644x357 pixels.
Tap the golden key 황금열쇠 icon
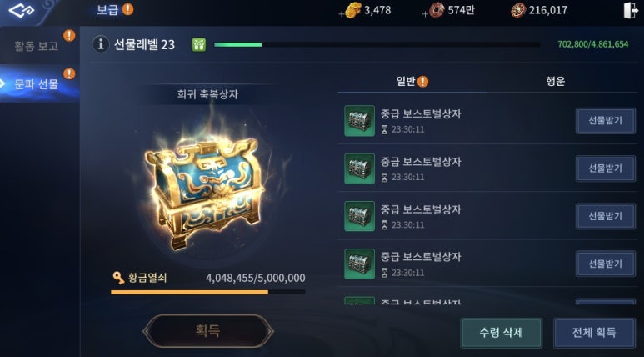(118, 278)
